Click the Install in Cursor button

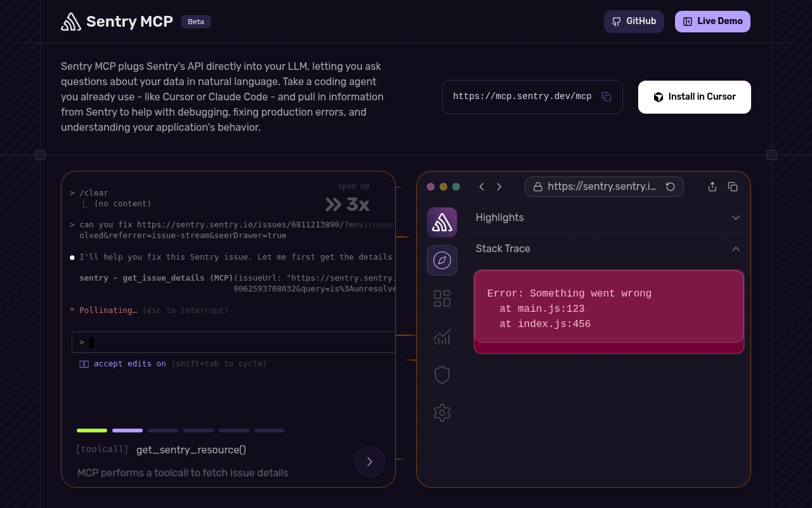pos(695,97)
